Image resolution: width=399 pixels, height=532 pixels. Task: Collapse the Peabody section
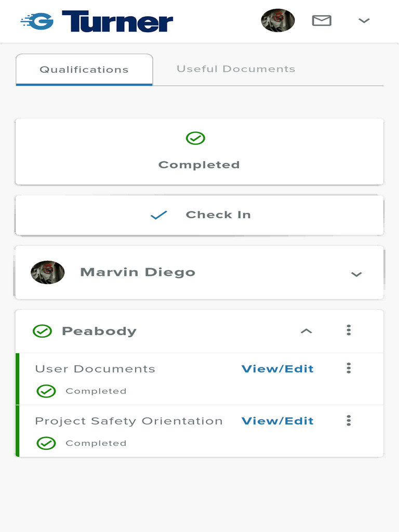[x=307, y=331]
